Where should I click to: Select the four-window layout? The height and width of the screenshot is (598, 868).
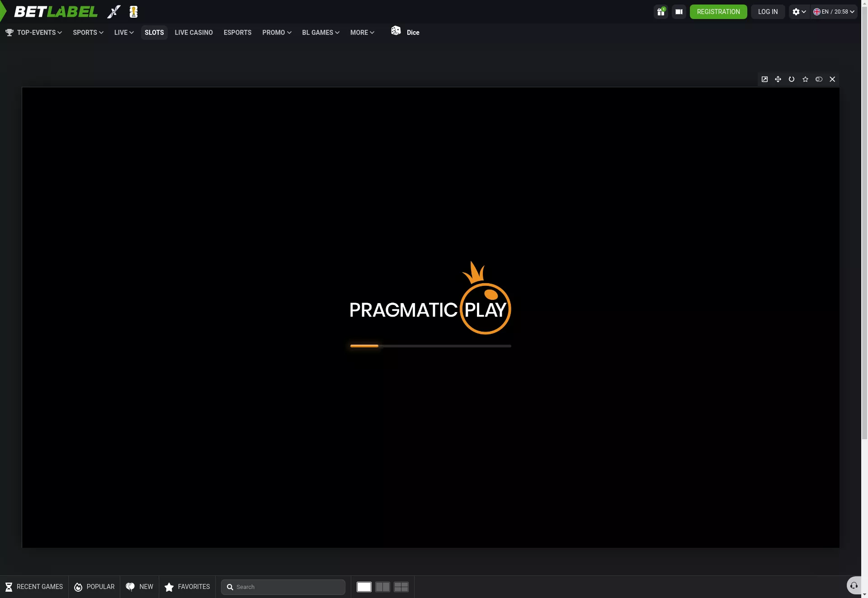coord(401,587)
